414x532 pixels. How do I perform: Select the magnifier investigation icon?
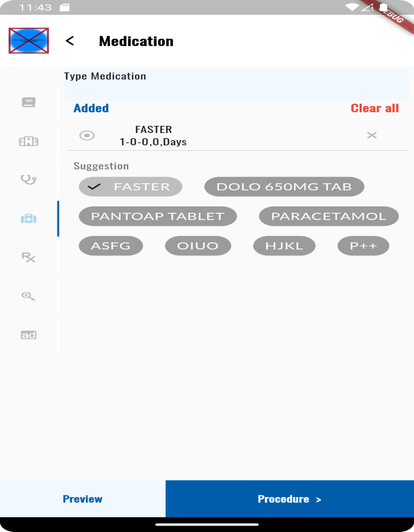coord(28,296)
